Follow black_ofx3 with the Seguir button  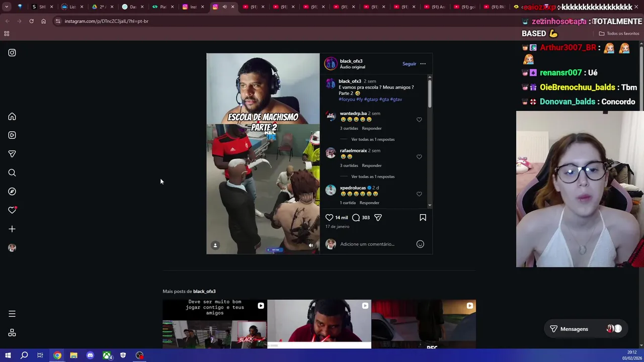pos(409,64)
